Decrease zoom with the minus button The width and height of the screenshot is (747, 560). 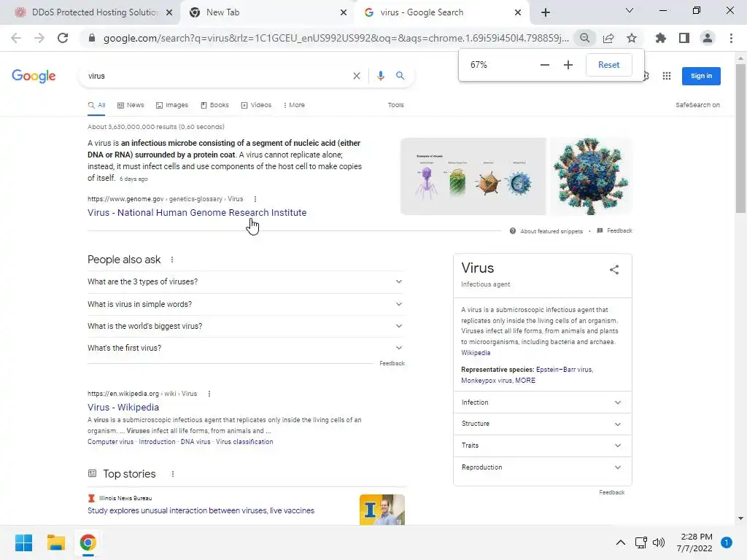[x=544, y=65]
